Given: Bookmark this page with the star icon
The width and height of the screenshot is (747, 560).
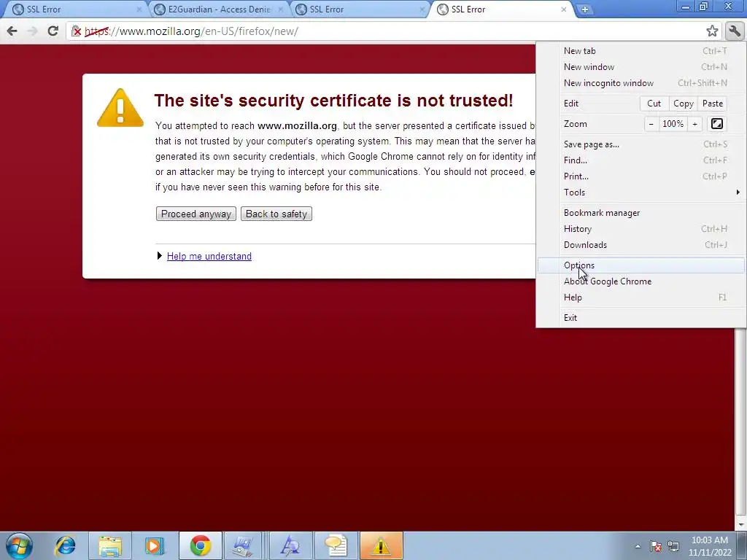Looking at the screenshot, I should pos(712,31).
